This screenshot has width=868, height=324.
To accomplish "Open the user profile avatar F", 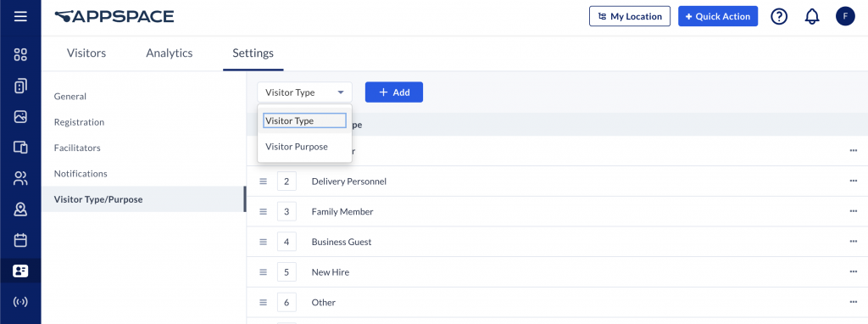I will [x=845, y=17].
